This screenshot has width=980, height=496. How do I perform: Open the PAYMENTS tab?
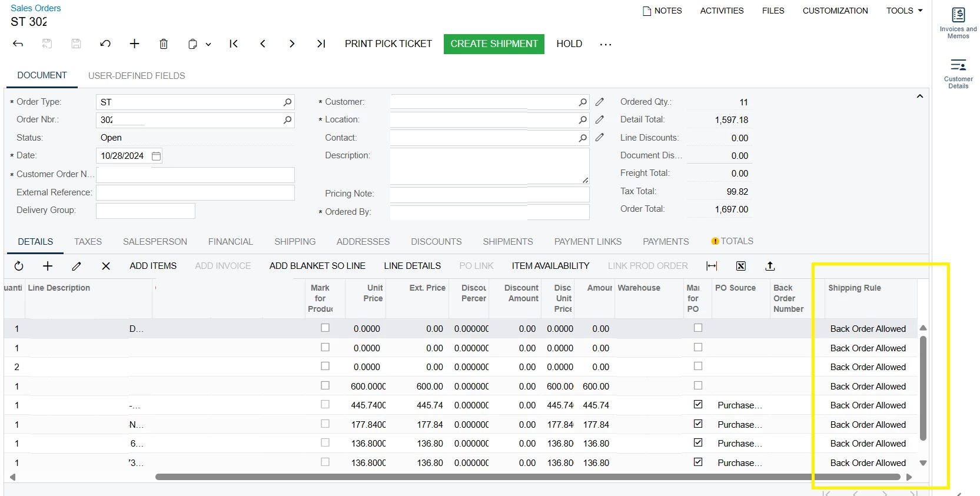[x=666, y=242]
